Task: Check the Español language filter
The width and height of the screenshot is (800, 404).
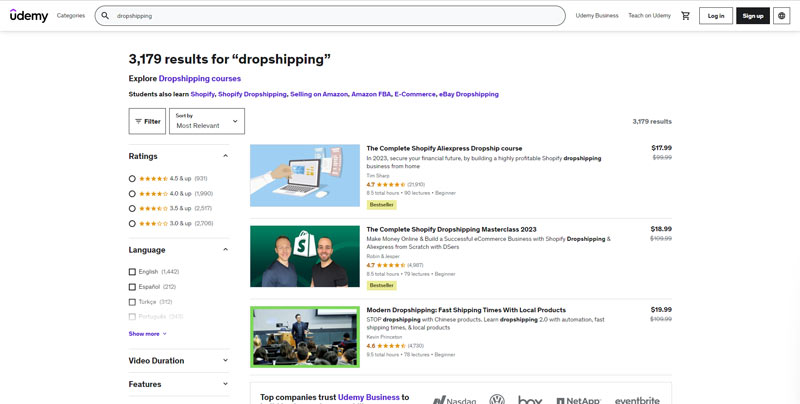Action: point(132,286)
